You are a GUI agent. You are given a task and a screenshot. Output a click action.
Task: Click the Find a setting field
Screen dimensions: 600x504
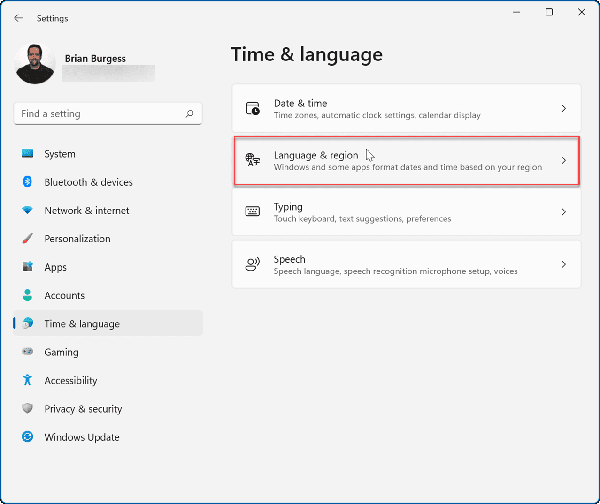[x=108, y=114]
